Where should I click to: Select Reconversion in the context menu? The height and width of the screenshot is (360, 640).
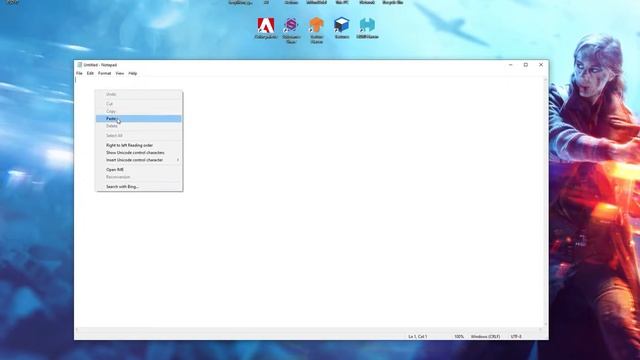[139, 177]
